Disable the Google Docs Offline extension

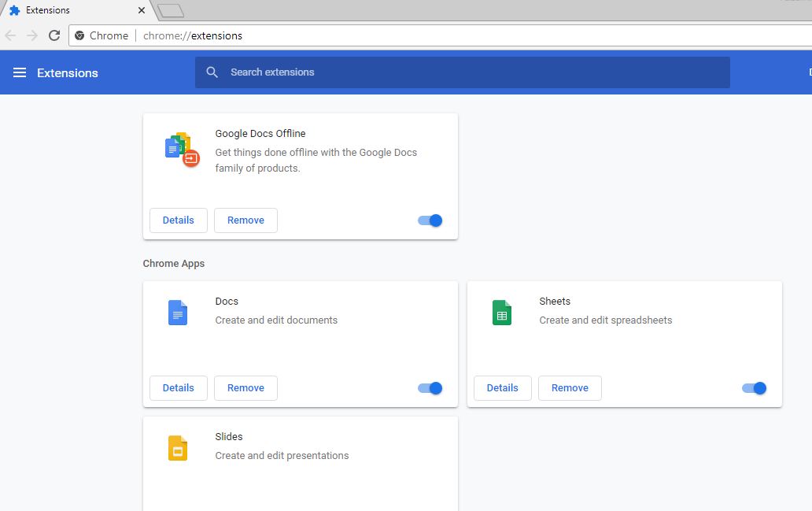430,220
